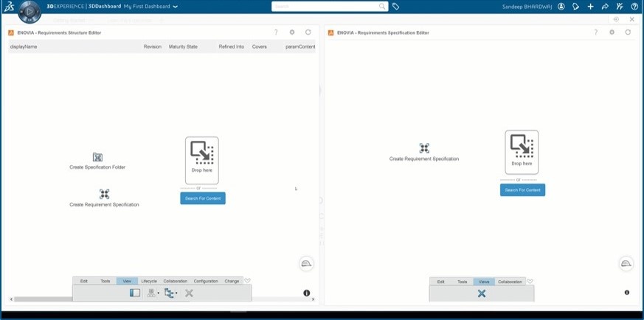Image resolution: width=644 pixels, height=320 pixels.
Task: Click info icon in Structure Editor
Action: click(x=306, y=293)
